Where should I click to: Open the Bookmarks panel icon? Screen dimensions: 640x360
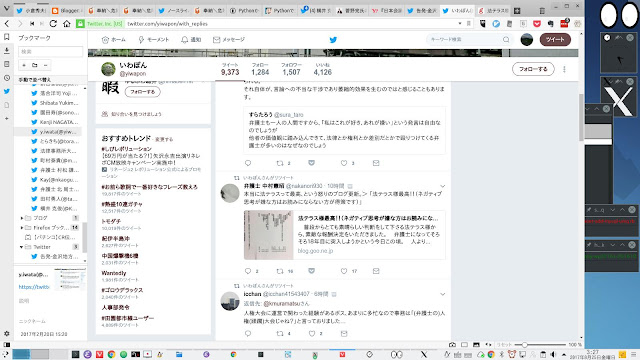[7, 37]
